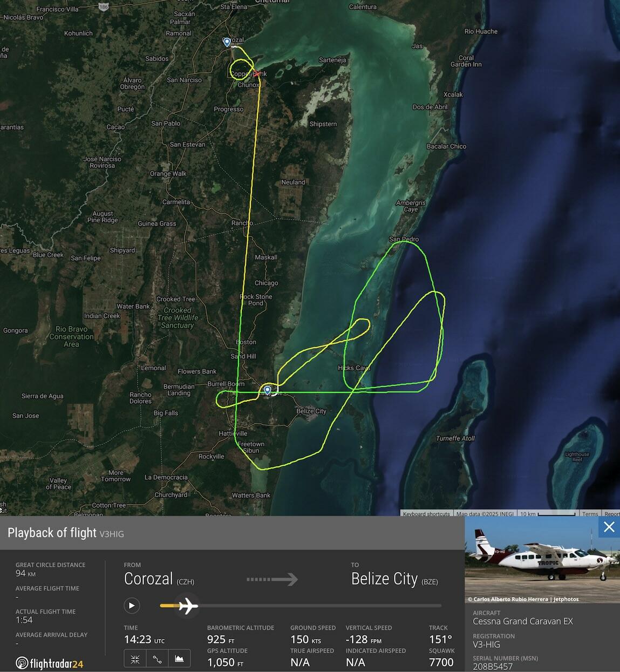Screen dimensions: 620x672
Task: Click the Belize City airport map pin
Action: coord(267,390)
